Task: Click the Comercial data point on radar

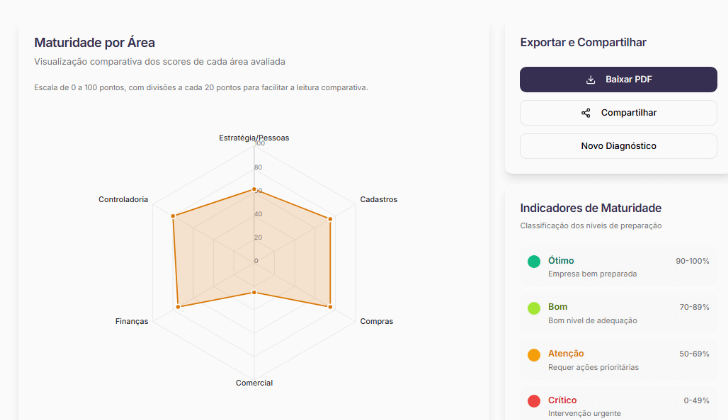Action: pyautogui.click(x=254, y=292)
